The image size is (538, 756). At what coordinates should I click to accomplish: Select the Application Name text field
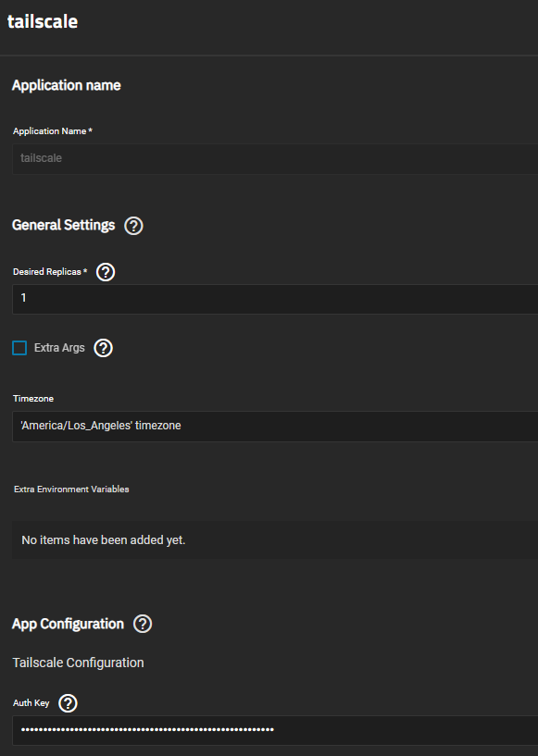[x=275, y=158]
